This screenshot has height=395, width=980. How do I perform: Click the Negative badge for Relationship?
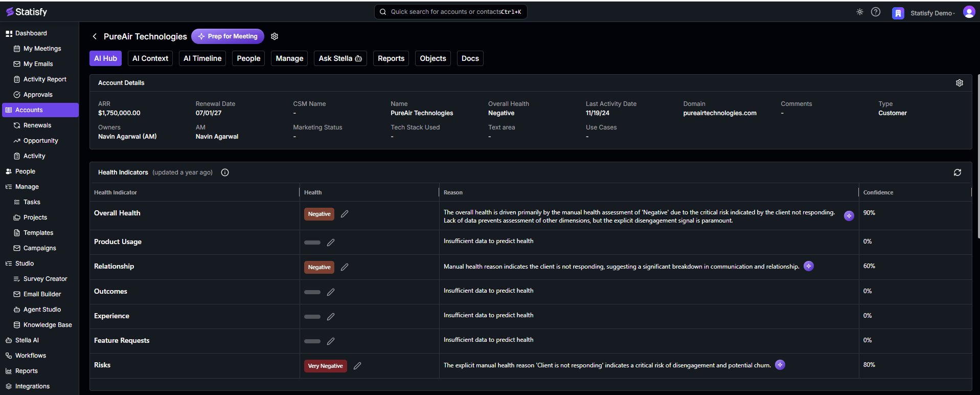319,267
